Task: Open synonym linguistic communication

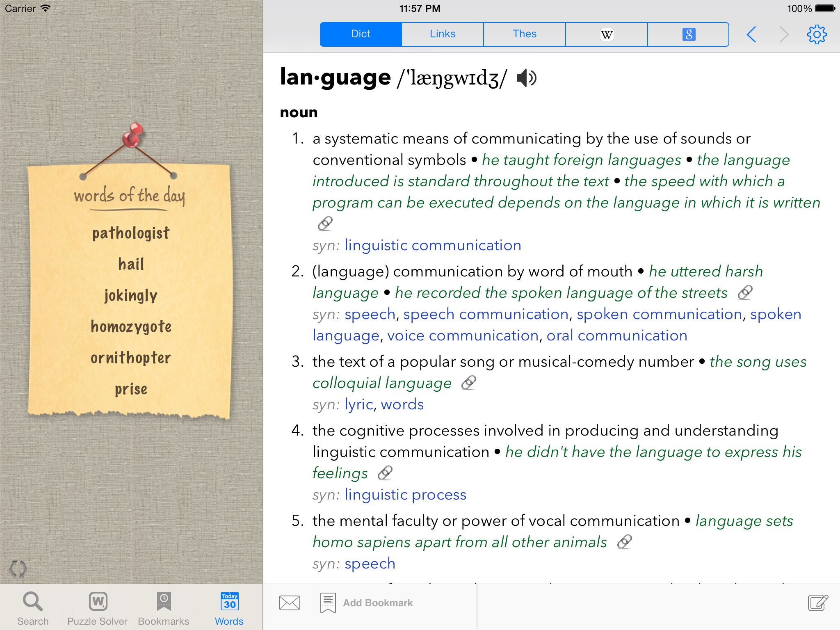Action: 433,245
